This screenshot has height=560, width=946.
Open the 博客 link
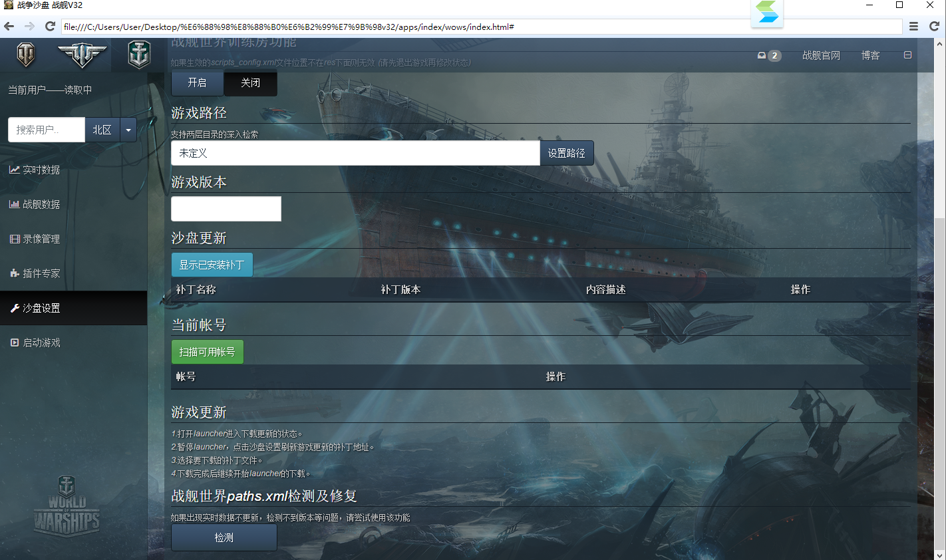click(x=870, y=55)
